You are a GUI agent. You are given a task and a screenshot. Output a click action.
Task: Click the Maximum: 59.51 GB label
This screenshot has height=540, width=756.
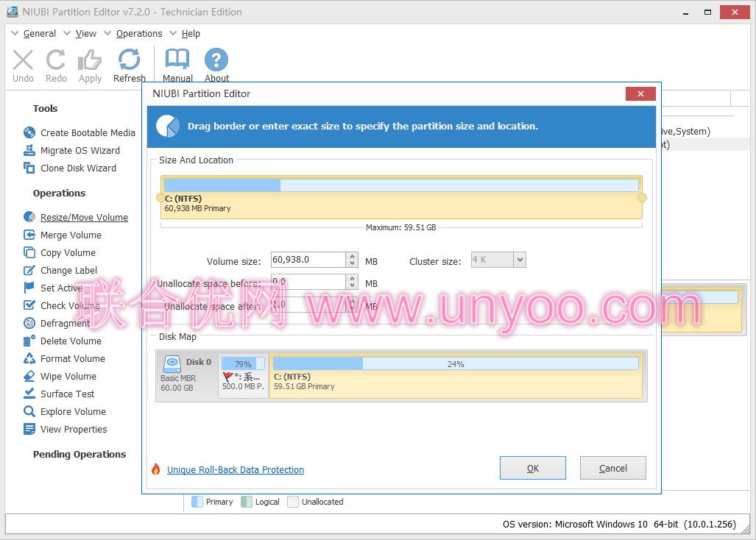pyautogui.click(x=400, y=227)
